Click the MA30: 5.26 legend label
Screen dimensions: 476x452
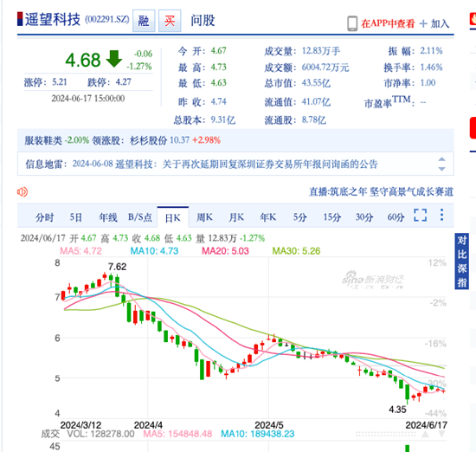click(296, 251)
